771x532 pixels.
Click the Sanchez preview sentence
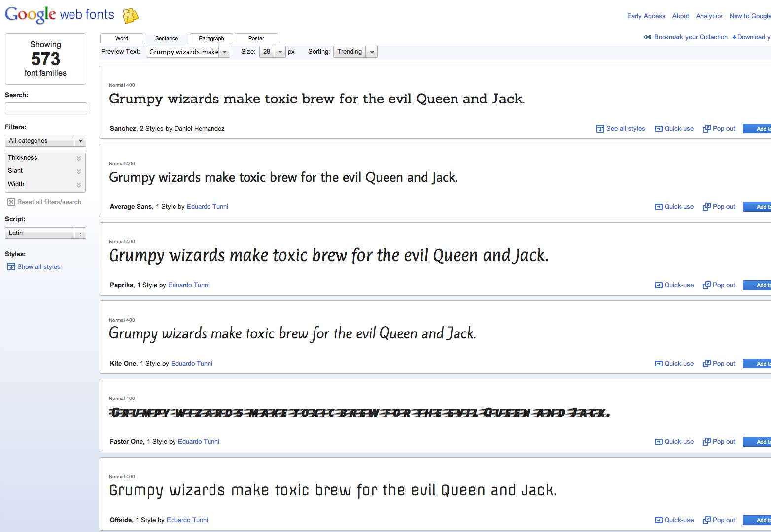coord(317,99)
